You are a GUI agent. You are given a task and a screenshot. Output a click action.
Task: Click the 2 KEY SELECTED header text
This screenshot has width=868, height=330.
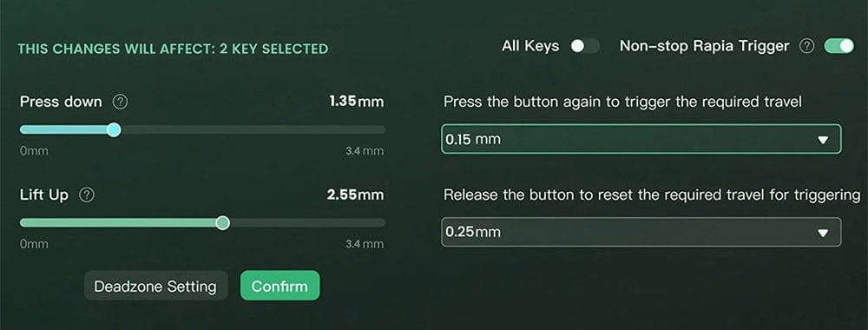(x=273, y=49)
